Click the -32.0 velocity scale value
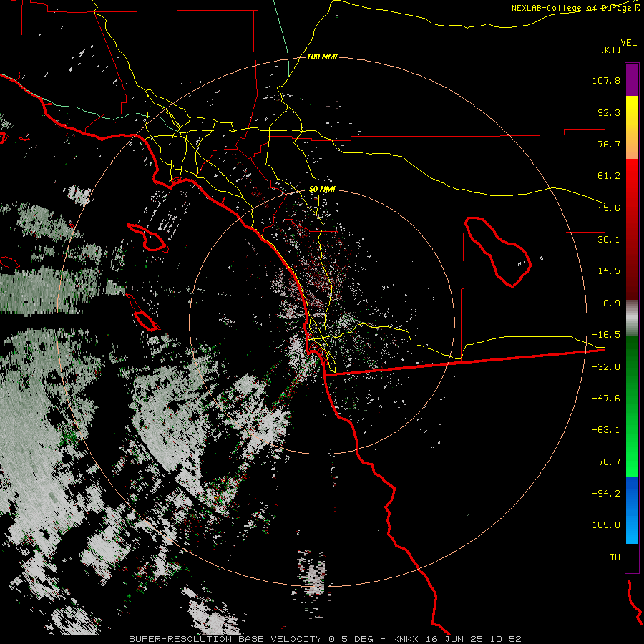 tap(606, 367)
